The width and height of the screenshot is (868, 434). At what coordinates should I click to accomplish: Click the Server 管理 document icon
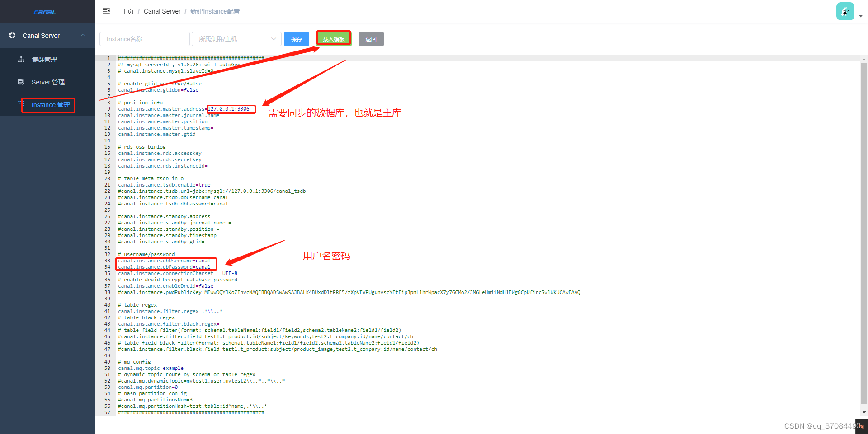pyautogui.click(x=21, y=82)
